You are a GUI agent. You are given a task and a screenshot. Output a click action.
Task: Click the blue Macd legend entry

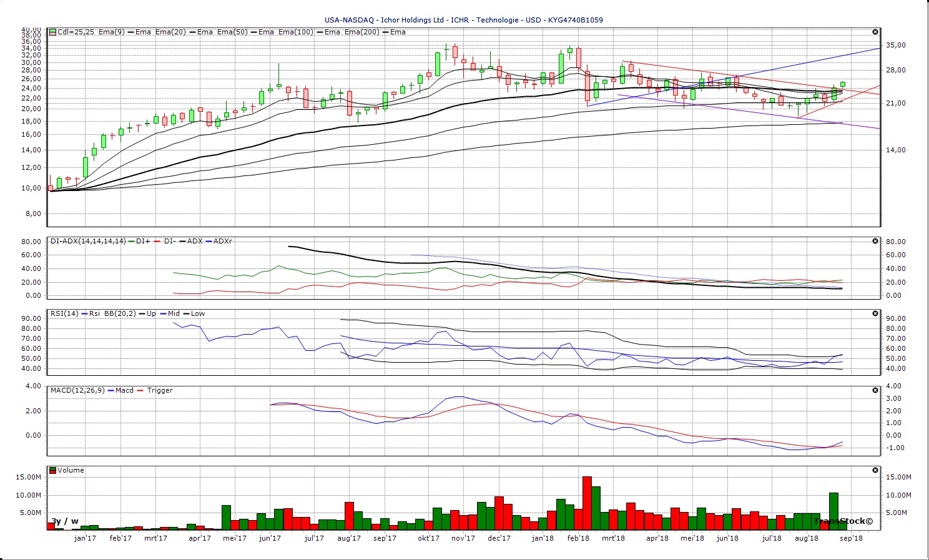(x=121, y=390)
